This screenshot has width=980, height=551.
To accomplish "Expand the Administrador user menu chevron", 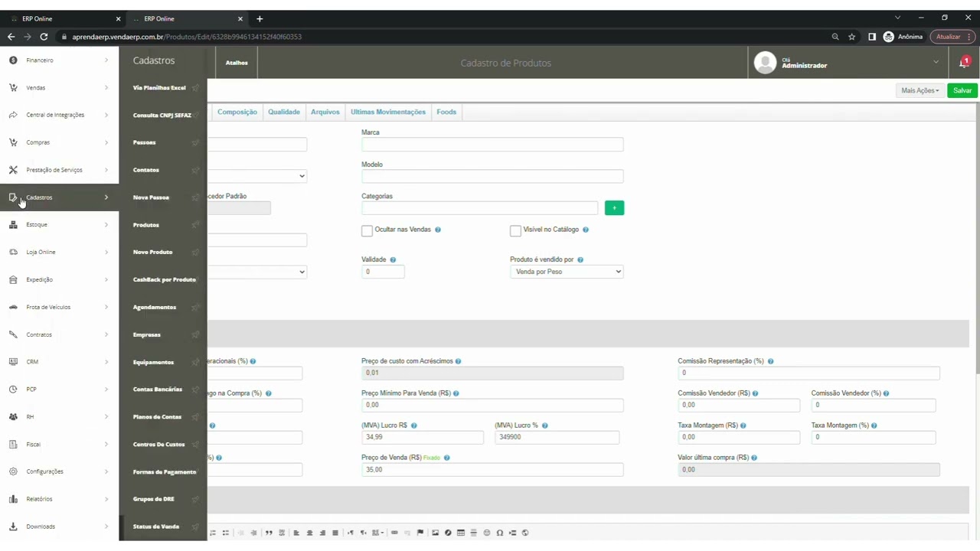I will (x=936, y=62).
